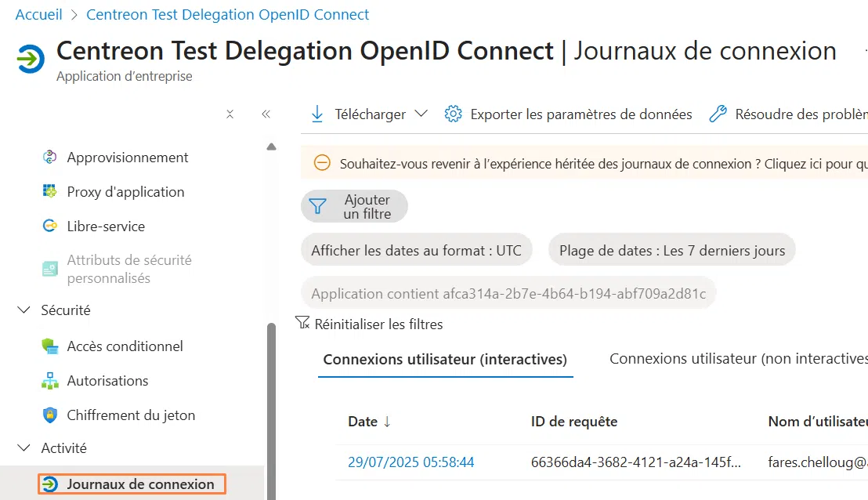Click the Exporter les paramètres gear icon
The image size is (868, 500).
click(453, 114)
